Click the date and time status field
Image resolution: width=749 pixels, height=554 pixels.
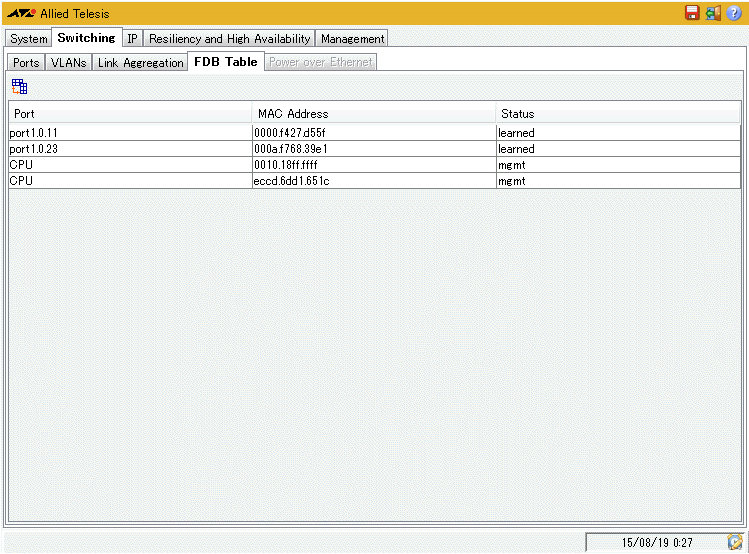tap(656, 542)
